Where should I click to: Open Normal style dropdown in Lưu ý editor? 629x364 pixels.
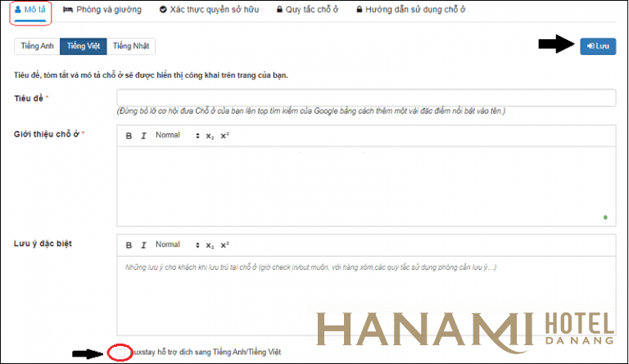(177, 245)
